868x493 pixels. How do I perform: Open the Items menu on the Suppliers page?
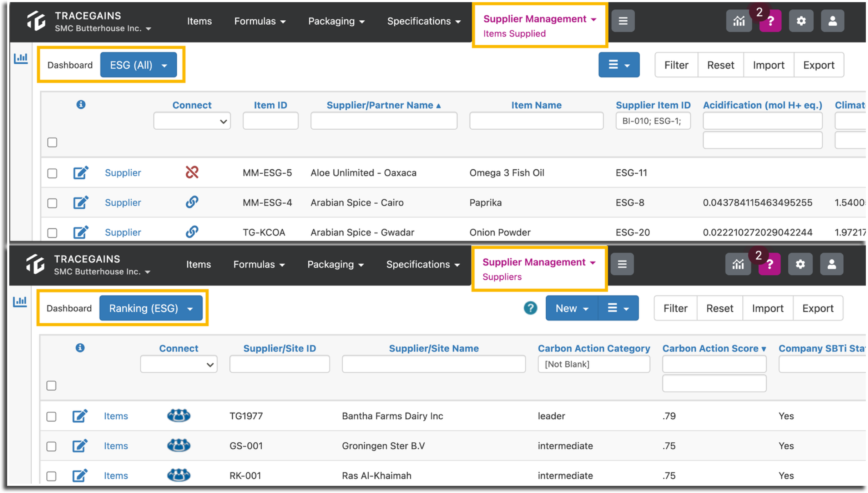(198, 264)
